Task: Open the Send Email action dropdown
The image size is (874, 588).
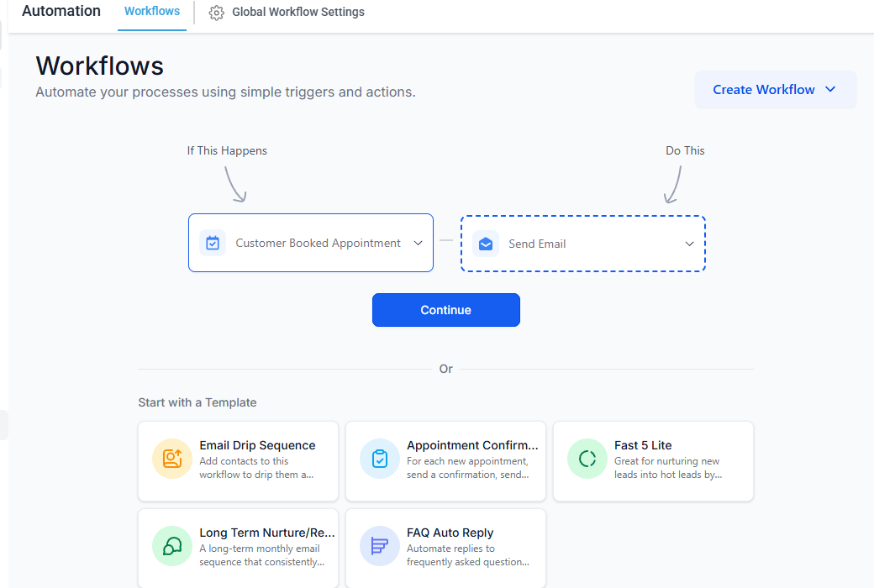Action: click(x=689, y=243)
